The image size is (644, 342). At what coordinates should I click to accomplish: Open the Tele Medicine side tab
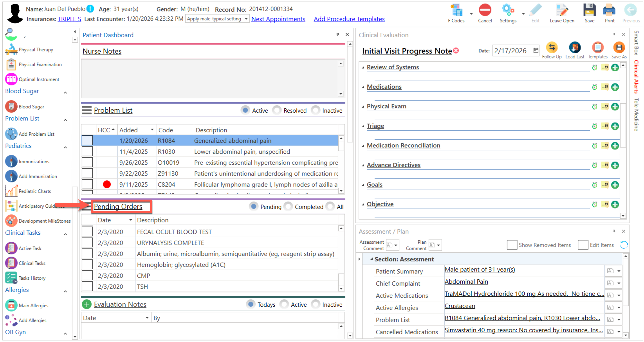click(x=636, y=115)
